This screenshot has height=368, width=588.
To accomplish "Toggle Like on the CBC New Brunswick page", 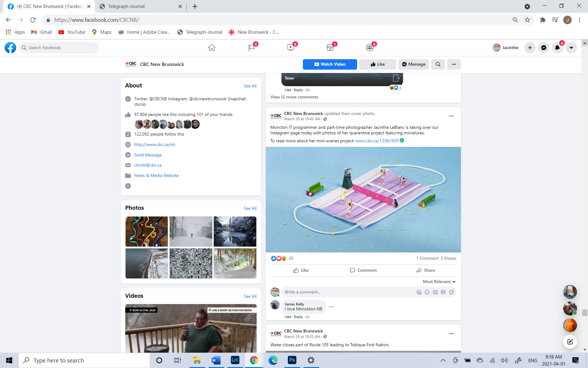I will [x=378, y=64].
